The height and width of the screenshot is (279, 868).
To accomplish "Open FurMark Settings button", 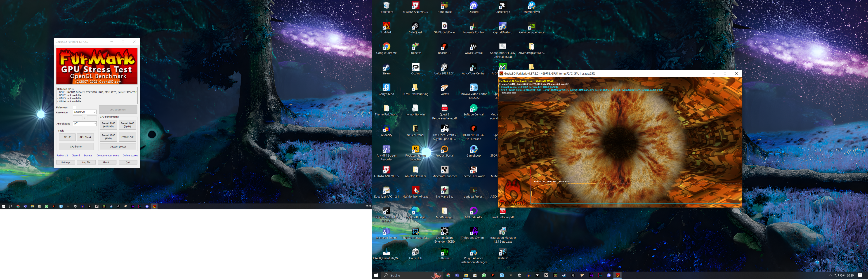I will pyautogui.click(x=66, y=162).
